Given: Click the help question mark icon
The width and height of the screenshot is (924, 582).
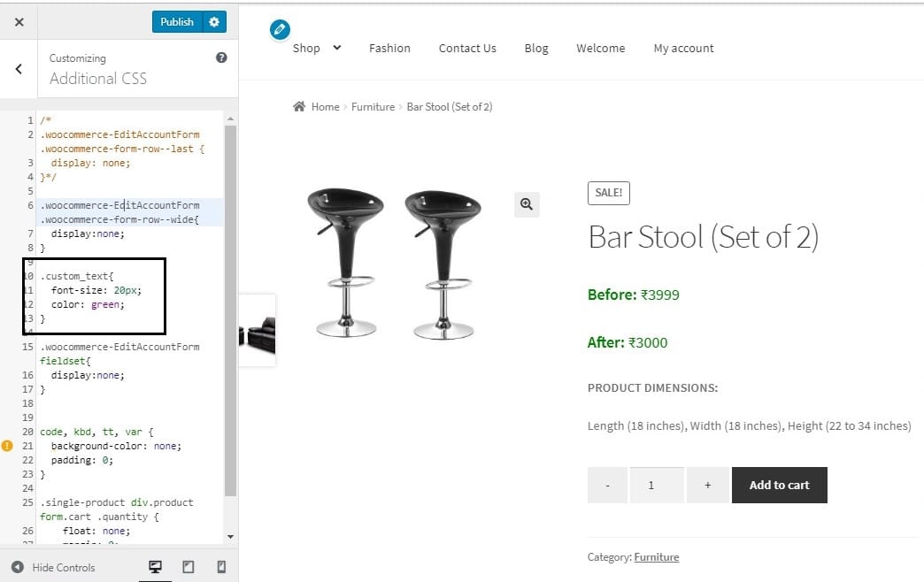Looking at the screenshot, I should (221, 56).
